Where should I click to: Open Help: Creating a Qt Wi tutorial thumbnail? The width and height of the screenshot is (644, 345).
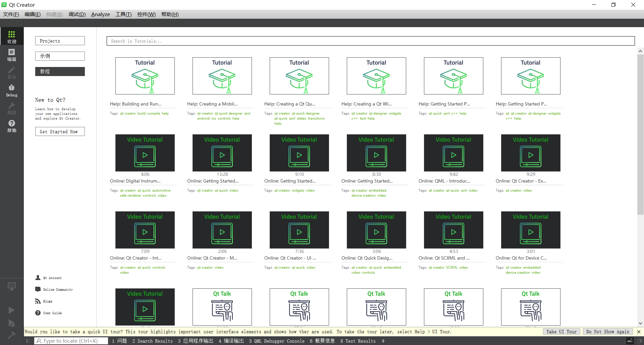point(376,76)
